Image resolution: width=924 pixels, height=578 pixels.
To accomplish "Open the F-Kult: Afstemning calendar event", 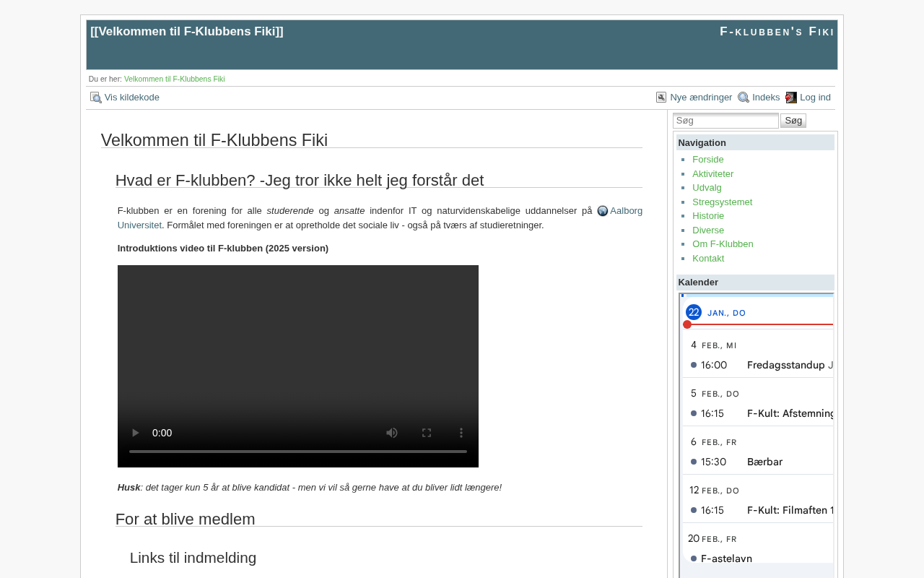I will point(758,413).
